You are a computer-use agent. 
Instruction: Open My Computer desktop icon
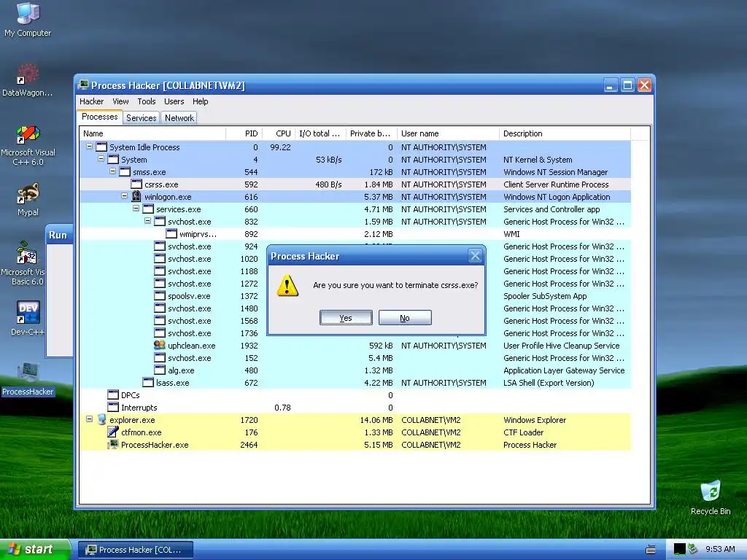pos(28,20)
